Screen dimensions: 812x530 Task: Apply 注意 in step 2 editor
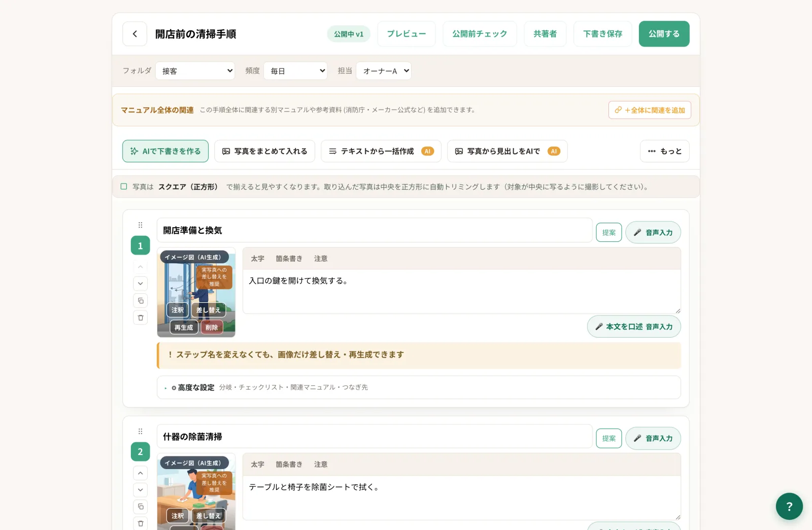click(321, 465)
